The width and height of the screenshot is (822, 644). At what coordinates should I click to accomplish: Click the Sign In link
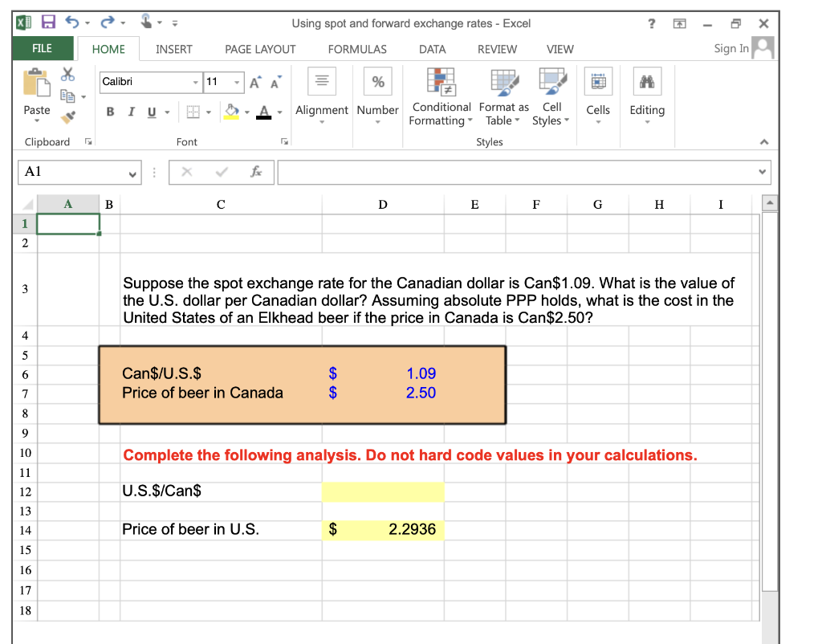pyautogui.click(x=730, y=48)
